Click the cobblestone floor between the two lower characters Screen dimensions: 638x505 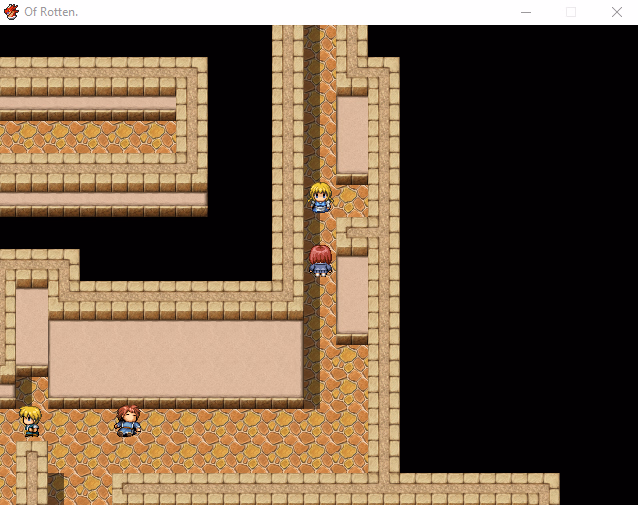point(79,423)
